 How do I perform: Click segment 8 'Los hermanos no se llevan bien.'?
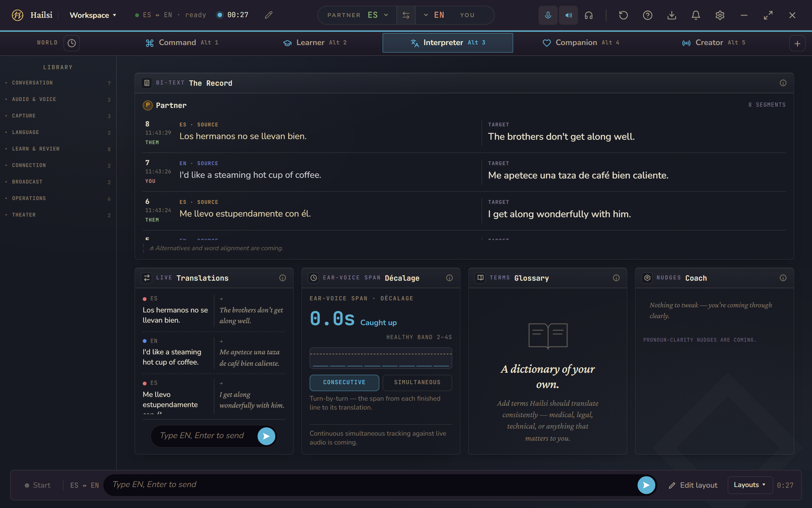coord(243,136)
